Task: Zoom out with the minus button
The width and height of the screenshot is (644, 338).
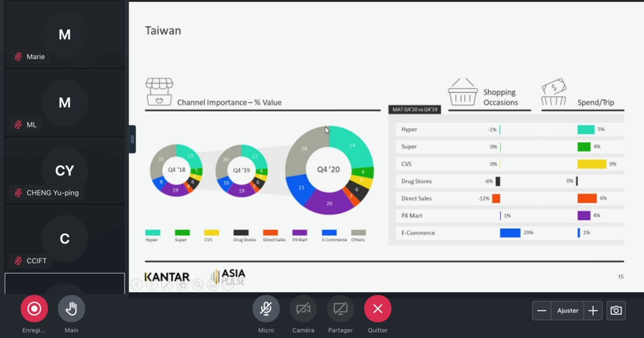Action: point(542,311)
